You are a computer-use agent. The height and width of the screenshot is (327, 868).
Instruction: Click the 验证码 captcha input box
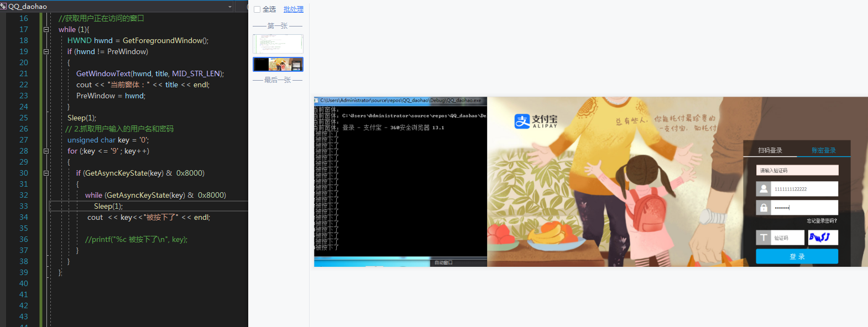click(x=788, y=238)
